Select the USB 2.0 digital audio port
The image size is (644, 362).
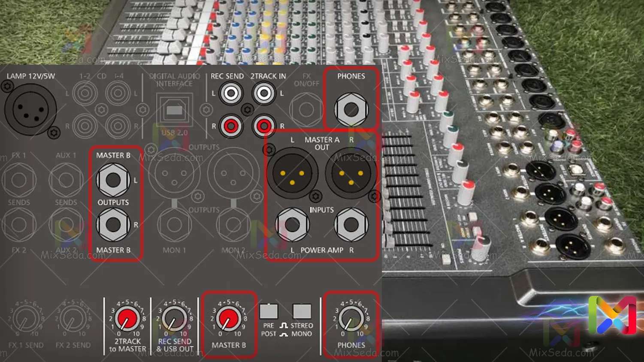click(x=174, y=111)
